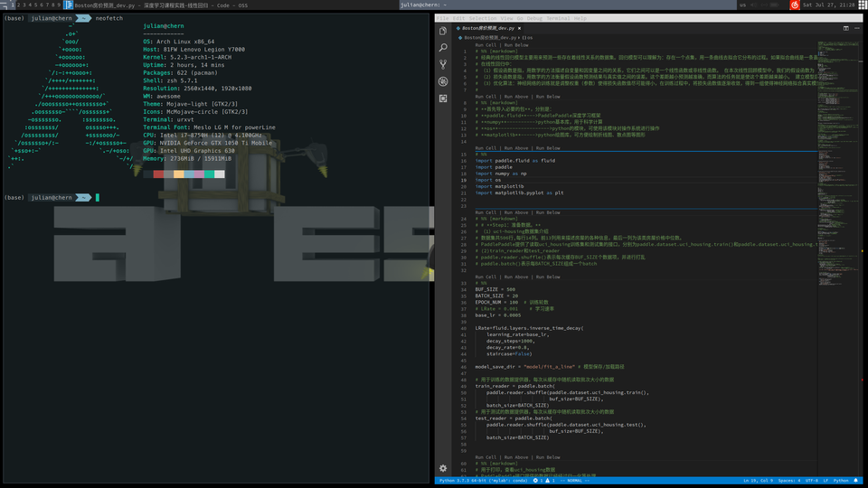This screenshot has width=868, height=488.
Task: Click 'BATCH_SIZE = 20' code line
Action: click(x=496, y=296)
